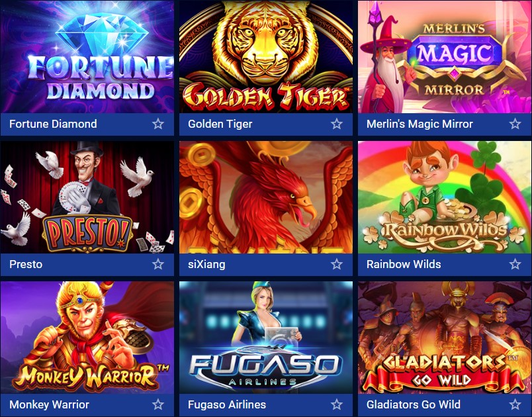Mark Presto as favorite using star

(158, 264)
